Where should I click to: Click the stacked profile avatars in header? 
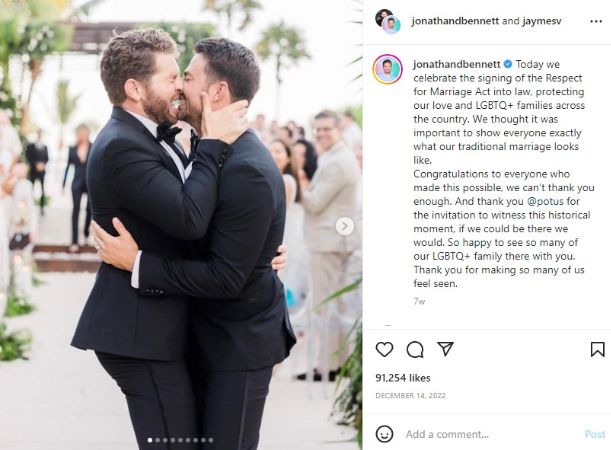coord(388,21)
